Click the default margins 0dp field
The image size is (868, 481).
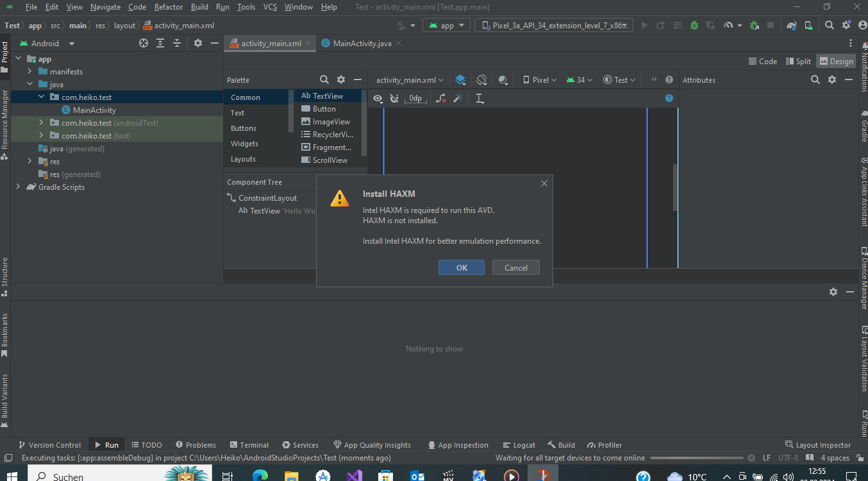coord(416,98)
